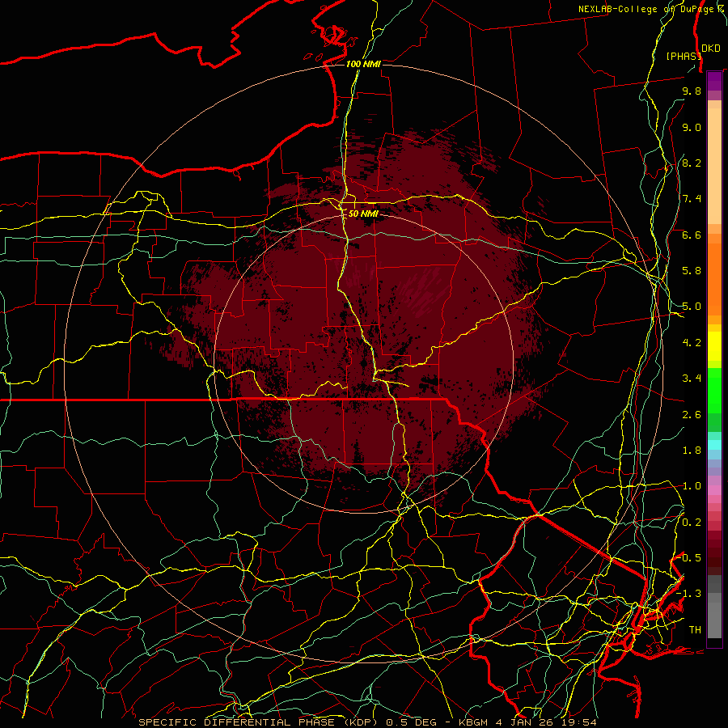
Task: Select the KBGM station identifier
Action: tap(475, 722)
